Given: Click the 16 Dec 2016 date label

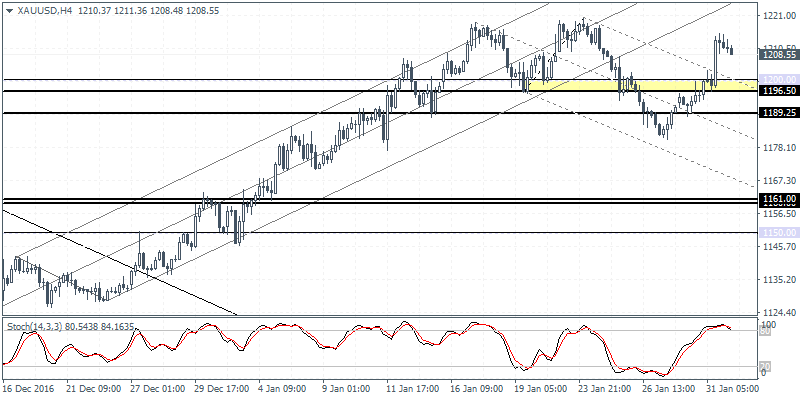Looking at the screenshot, I should (x=25, y=387).
